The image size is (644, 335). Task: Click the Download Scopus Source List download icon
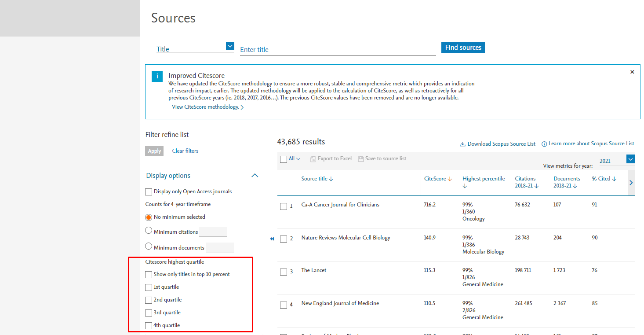click(462, 144)
